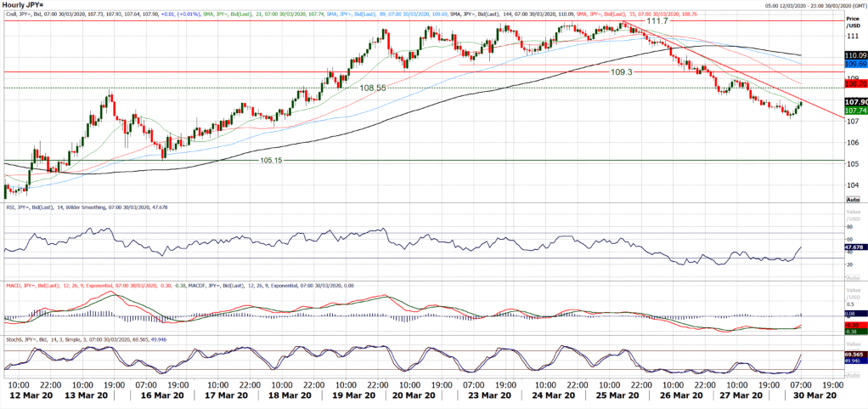The image size is (868, 409).
Task: Click the date range text at top right
Action: (x=809, y=5)
